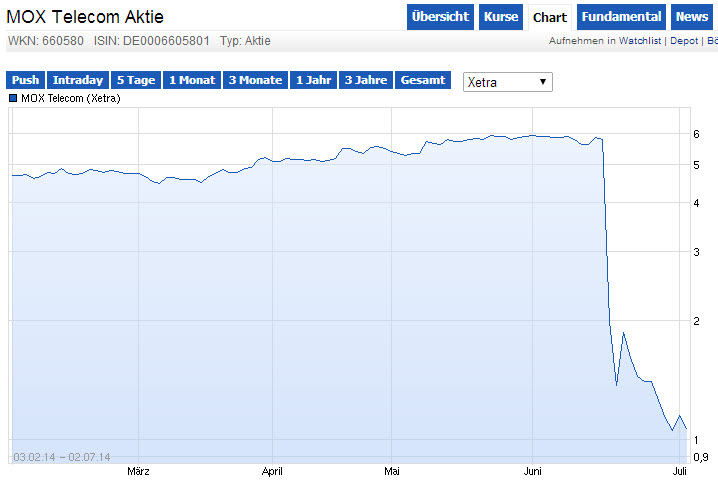Enable Push live chart updates
The image size is (718, 481).
[x=26, y=80]
